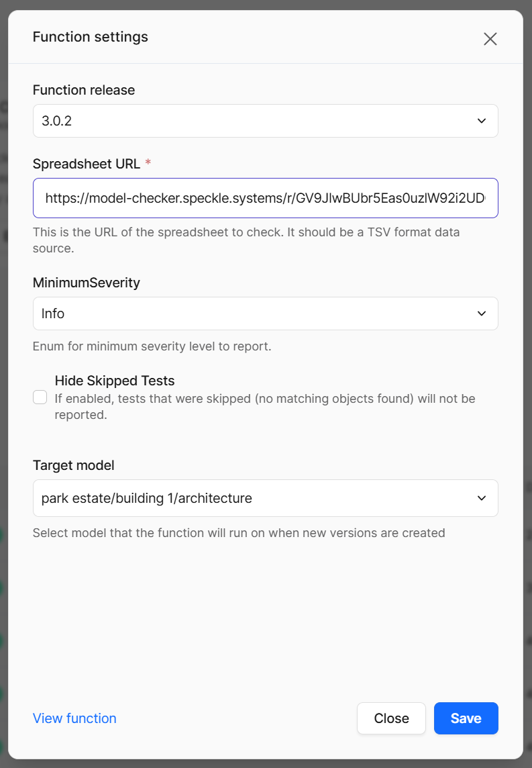Click the MinimumSeverity dropdown chevron

(482, 314)
